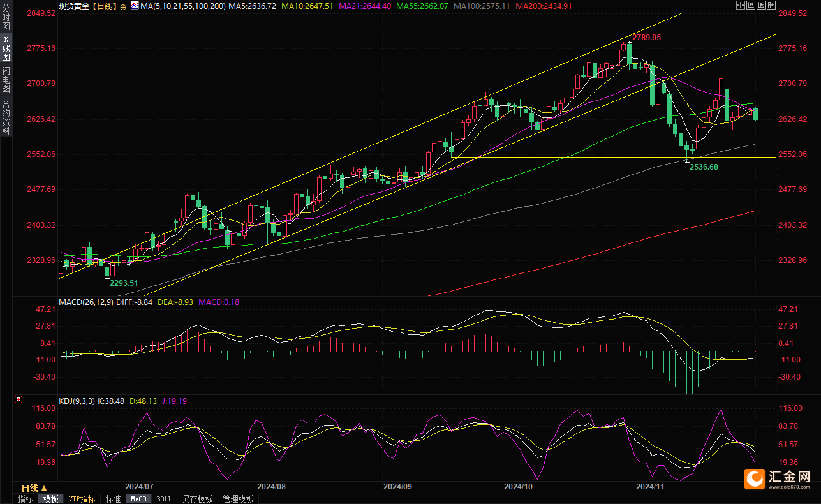
Task: Click the 2775.16 price label on left axis
Action: pyautogui.click(x=41, y=48)
